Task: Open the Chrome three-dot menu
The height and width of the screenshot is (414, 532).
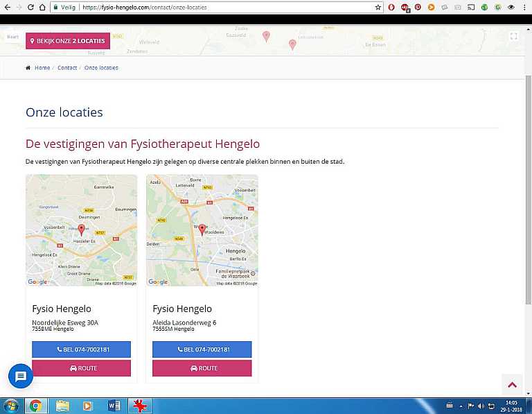Action: click(524, 7)
